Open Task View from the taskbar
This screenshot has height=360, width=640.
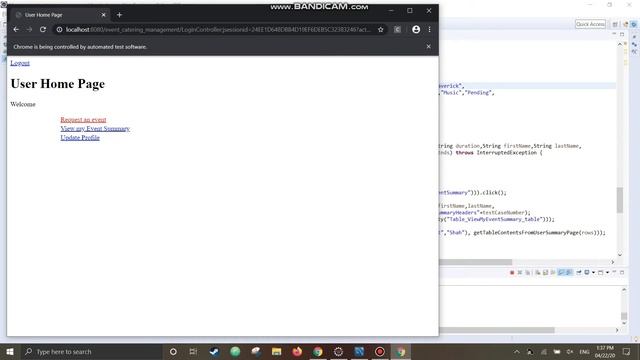pyautogui.click(x=193, y=351)
